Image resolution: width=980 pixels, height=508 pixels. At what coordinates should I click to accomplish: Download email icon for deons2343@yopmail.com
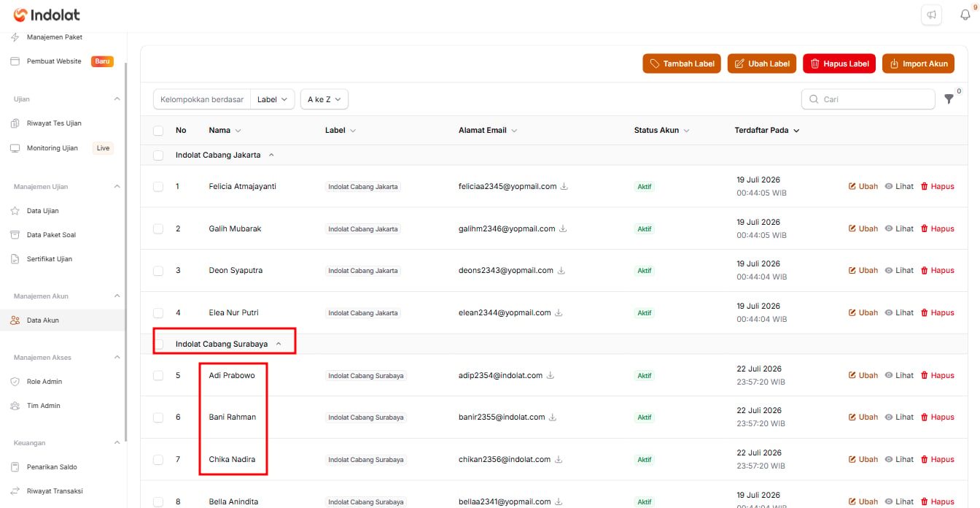(x=561, y=271)
